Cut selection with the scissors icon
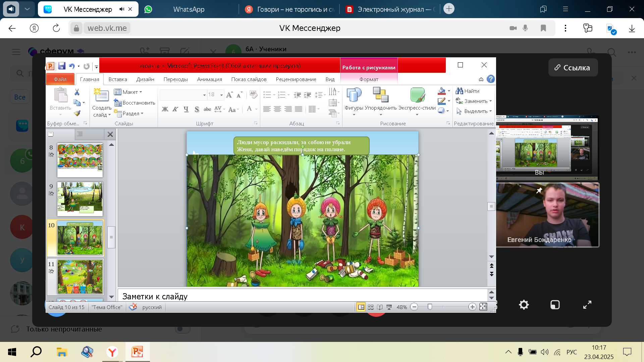 coord(77,92)
